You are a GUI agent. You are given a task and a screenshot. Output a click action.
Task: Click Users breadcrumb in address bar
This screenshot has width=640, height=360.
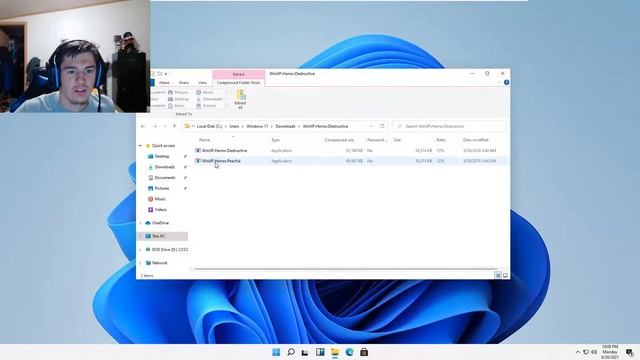(234, 127)
